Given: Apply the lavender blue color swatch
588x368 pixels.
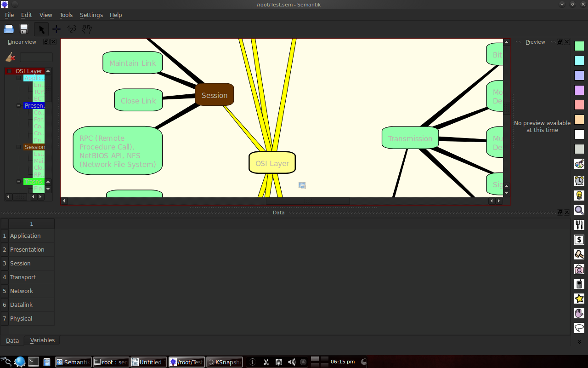Looking at the screenshot, I should pyautogui.click(x=579, y=75).
